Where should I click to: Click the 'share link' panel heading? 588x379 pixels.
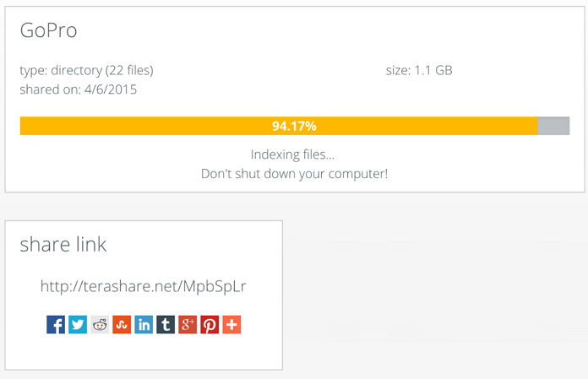pyautogui.click(x=63, y=244)
